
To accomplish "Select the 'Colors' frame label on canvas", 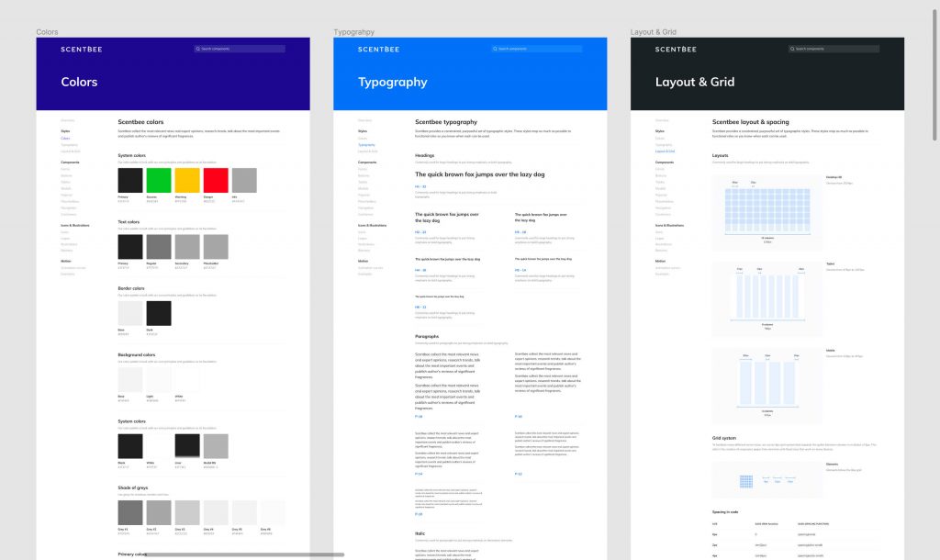I will [47, 32].
